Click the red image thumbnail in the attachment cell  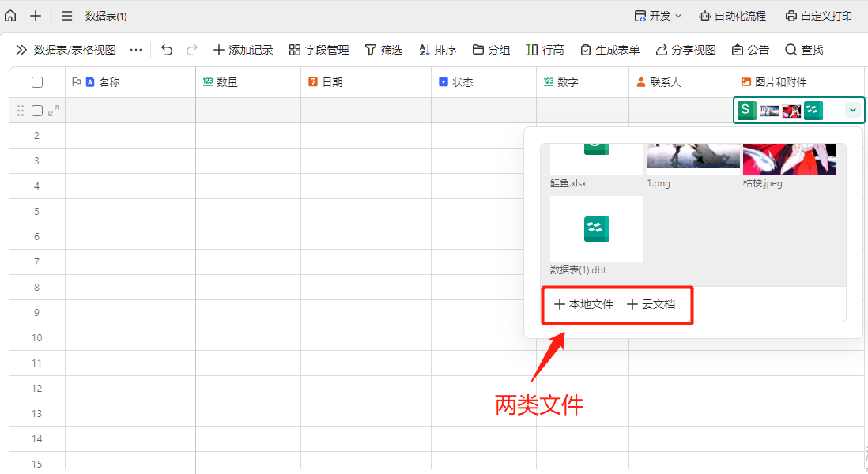click(791, 111)
